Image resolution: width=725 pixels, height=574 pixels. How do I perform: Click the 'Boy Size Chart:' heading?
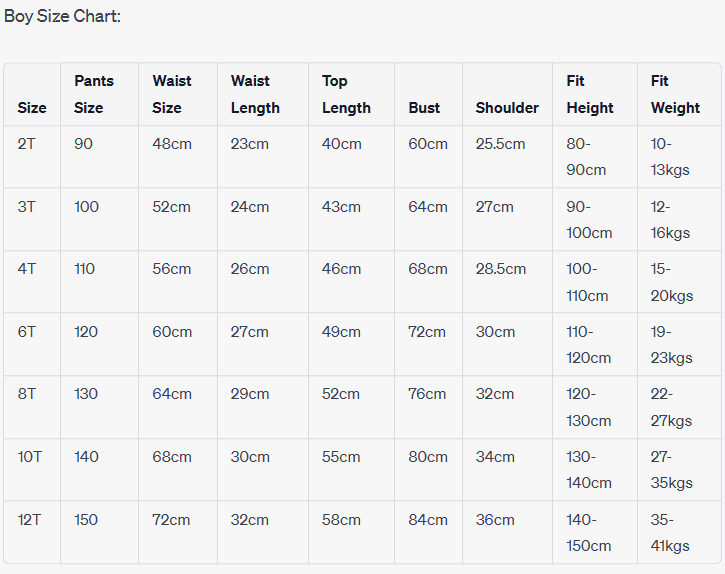[63, 17]
